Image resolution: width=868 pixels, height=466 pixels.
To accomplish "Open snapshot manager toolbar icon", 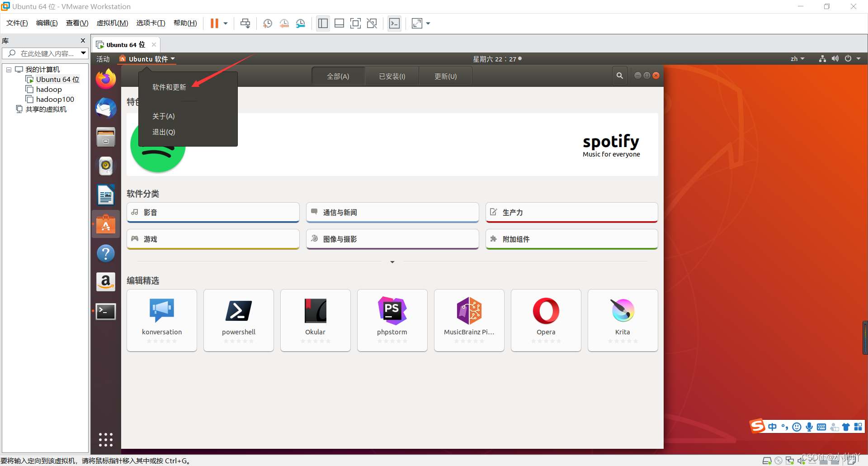I will 301,24.
